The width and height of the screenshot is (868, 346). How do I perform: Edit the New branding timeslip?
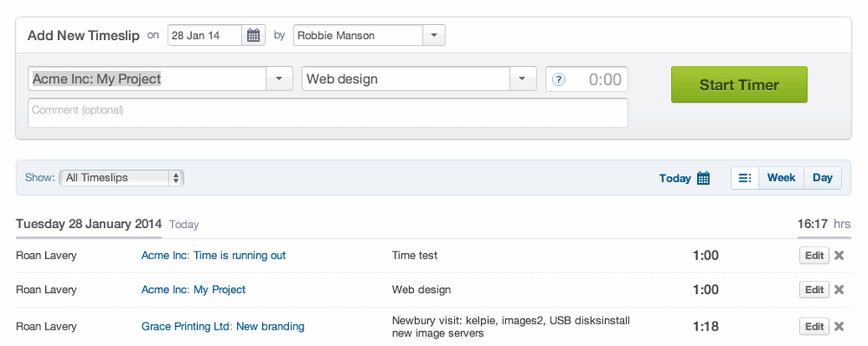point(814,327)
